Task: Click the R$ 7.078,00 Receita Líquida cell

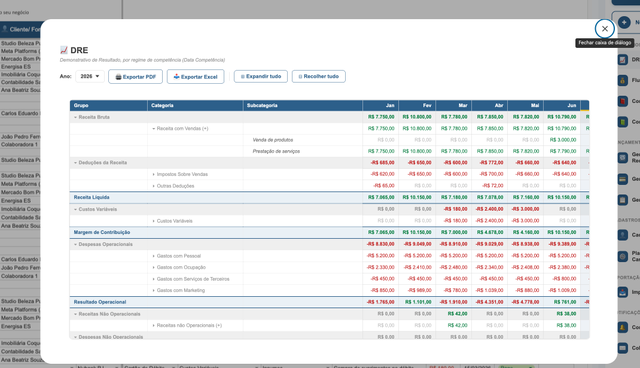Action: [x=490, y=197]
